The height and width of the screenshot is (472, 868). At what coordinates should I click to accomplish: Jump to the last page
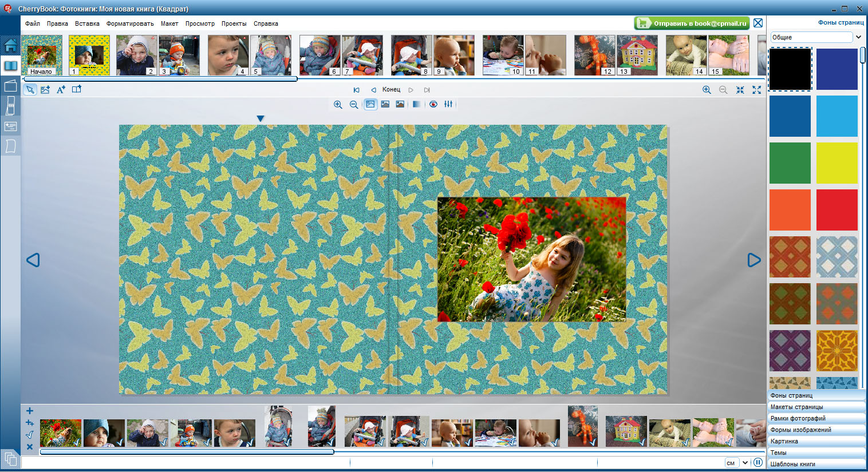tap(427, 90)
